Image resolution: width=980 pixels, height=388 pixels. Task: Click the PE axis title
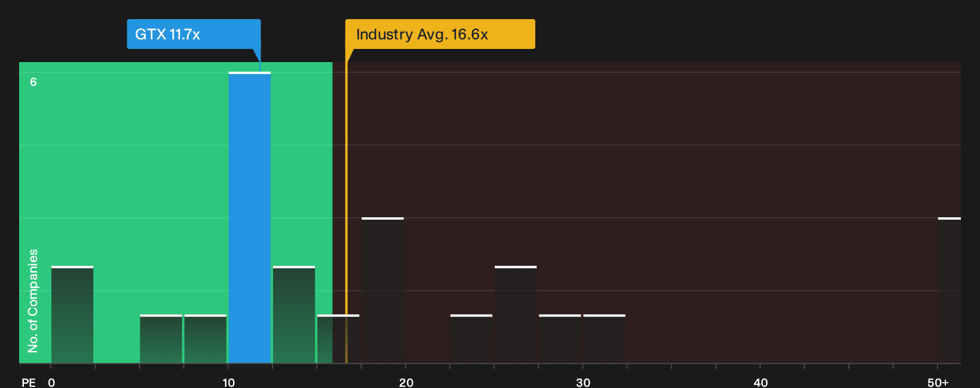[29, 382]
